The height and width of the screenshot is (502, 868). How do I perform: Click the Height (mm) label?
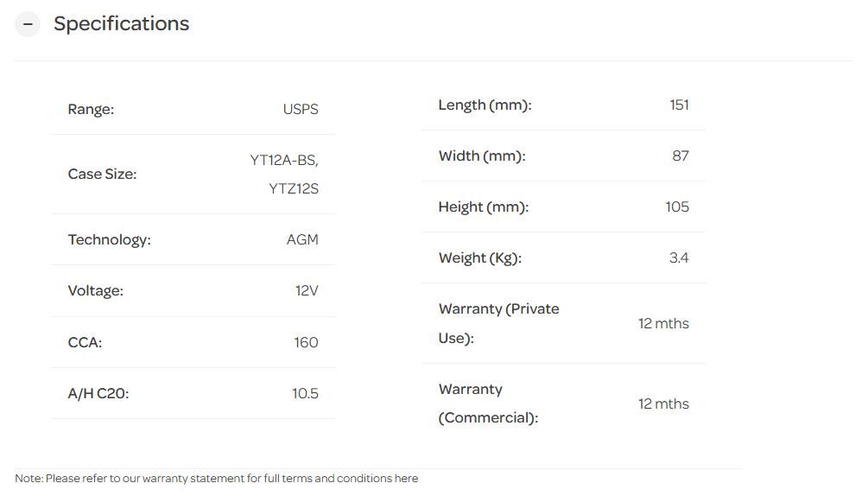pos(483,207)
